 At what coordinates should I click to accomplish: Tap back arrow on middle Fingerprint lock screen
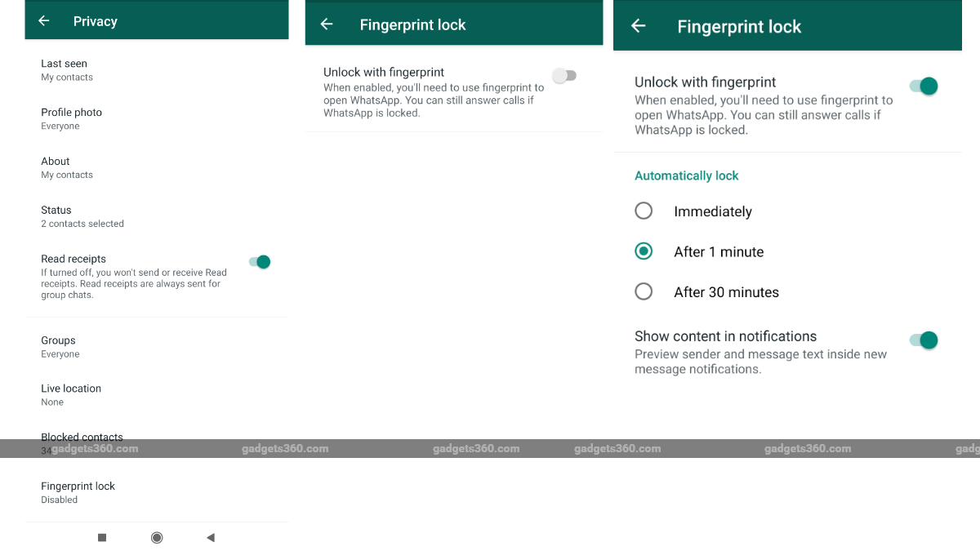[327, 25]
